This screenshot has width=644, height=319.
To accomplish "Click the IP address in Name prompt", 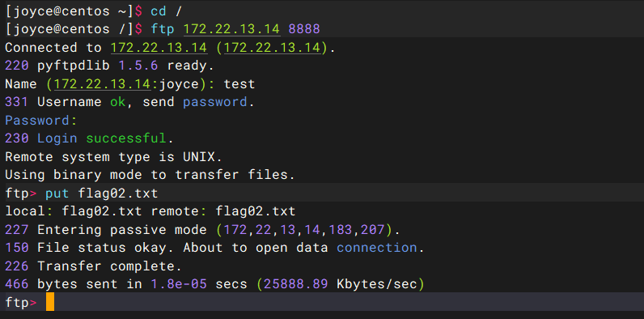I will coord(102,84).
